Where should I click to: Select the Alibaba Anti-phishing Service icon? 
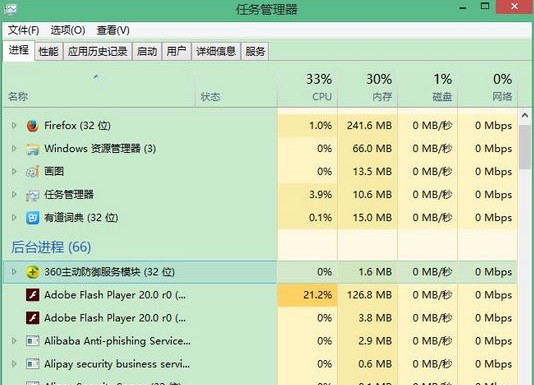click(x=32, y=341)
